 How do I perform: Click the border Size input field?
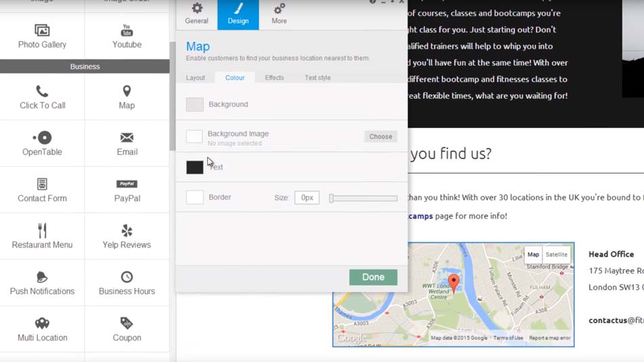point(307,198)
